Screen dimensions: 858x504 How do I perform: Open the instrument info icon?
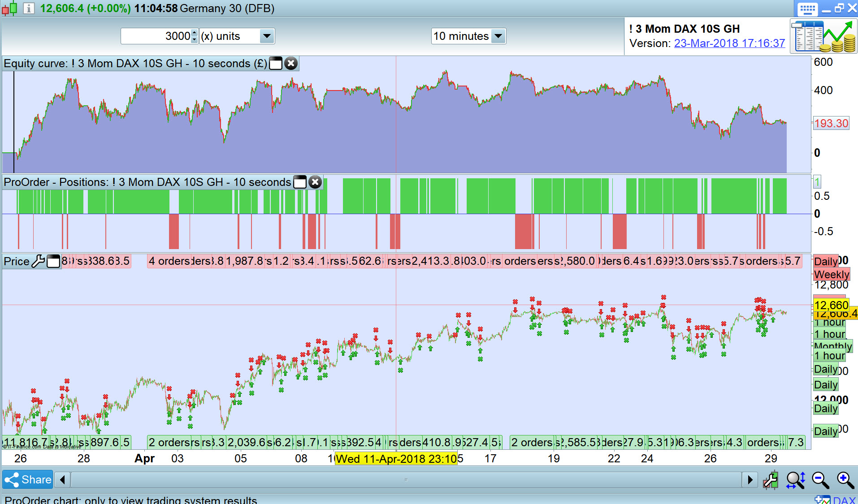pos(29,9)
